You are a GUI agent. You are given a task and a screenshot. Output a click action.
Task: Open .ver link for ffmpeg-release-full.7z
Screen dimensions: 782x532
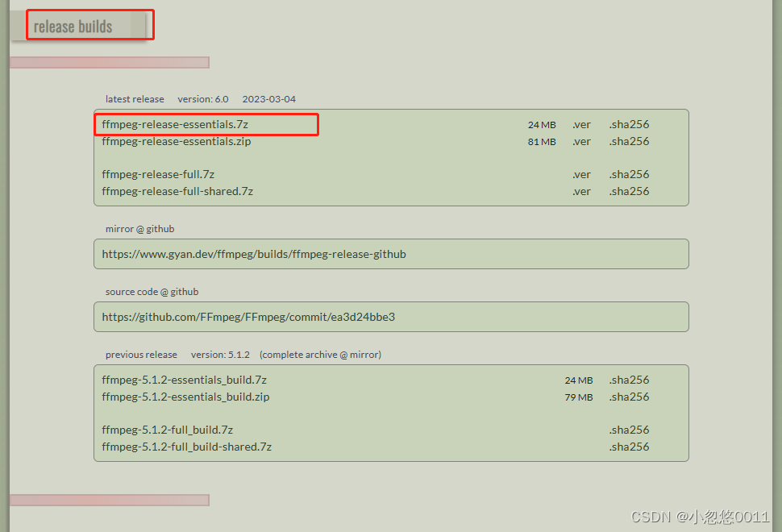pos(581,174)
